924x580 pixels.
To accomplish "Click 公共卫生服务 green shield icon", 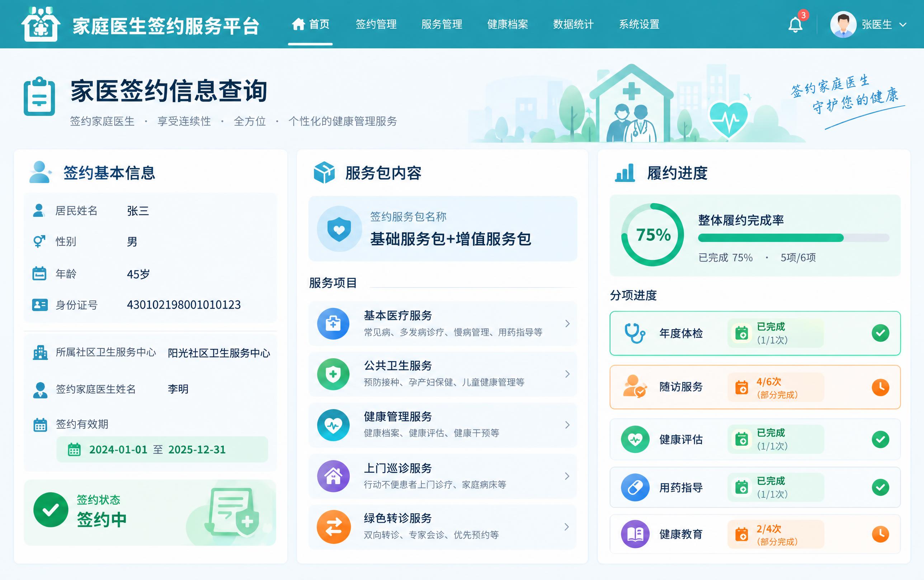I will click(x=333, y=374).
